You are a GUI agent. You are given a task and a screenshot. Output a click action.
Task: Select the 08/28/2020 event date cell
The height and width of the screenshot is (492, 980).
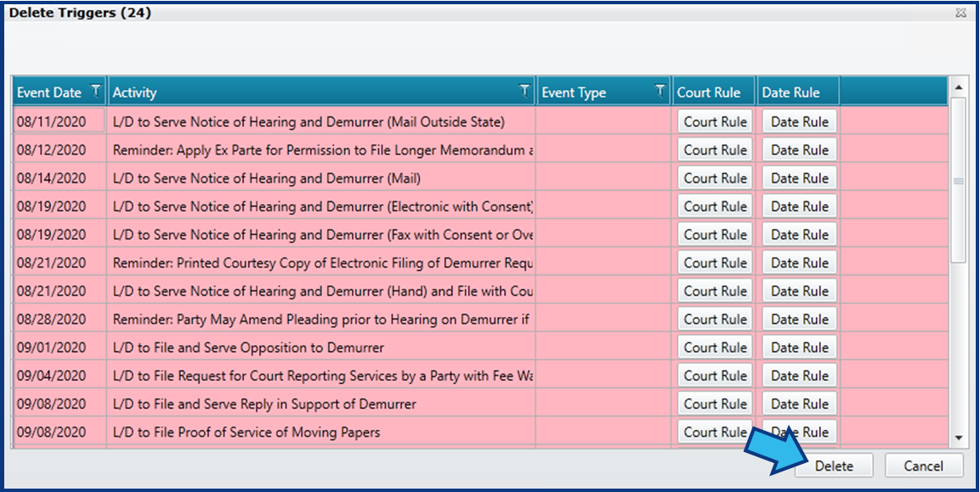tap(59, 319)
